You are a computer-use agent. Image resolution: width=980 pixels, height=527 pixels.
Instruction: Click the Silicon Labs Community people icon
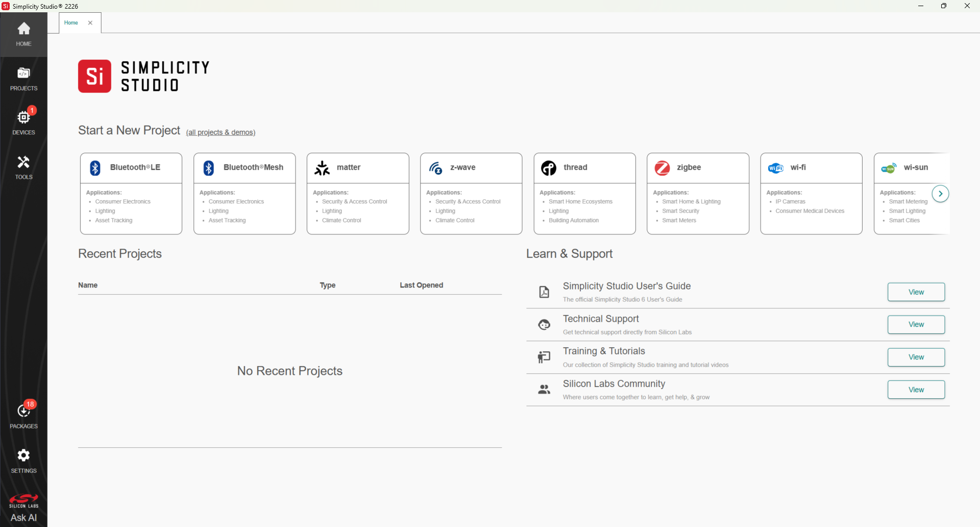coord(544,390)
